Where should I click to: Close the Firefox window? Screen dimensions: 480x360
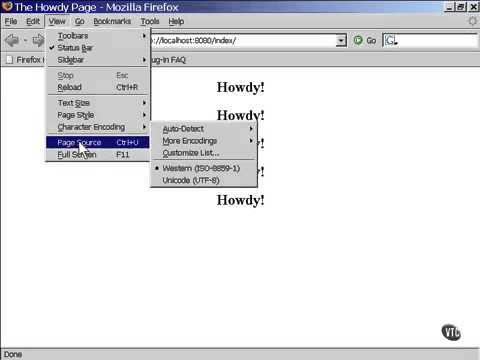pos(473,7)
